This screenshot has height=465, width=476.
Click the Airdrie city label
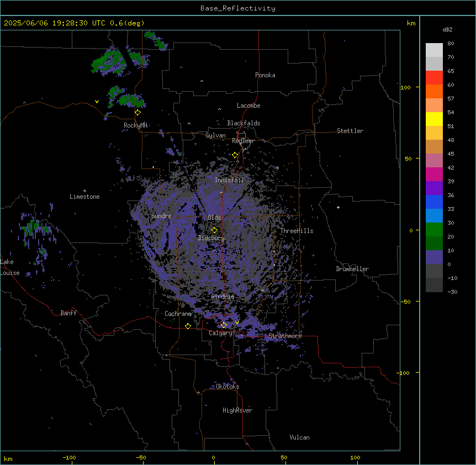(223, 297)
